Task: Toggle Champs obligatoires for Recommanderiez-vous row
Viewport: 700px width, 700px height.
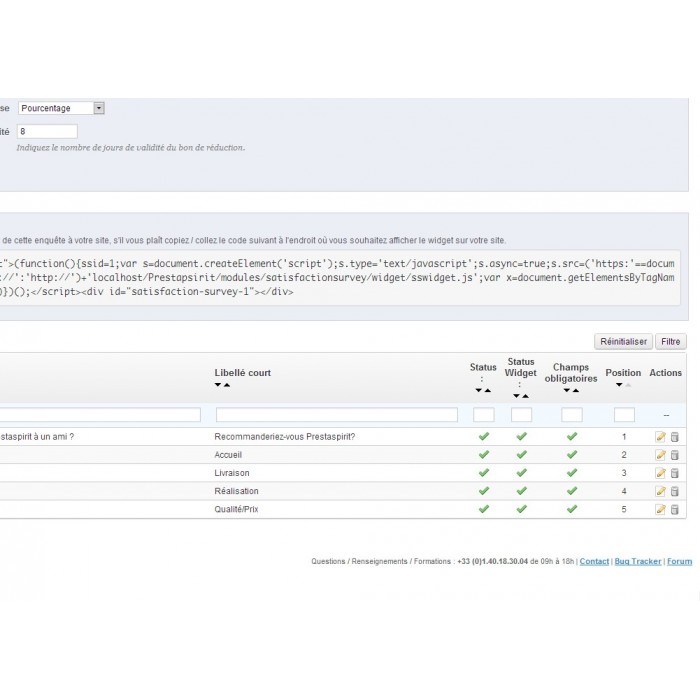Action: click(x=572, y=436)
